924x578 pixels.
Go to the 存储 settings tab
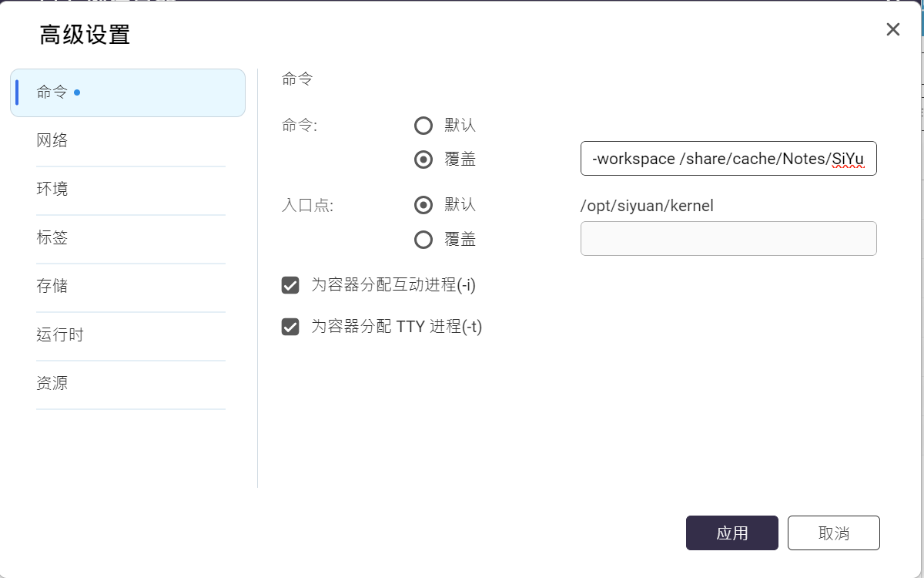(x=52, y=286)
